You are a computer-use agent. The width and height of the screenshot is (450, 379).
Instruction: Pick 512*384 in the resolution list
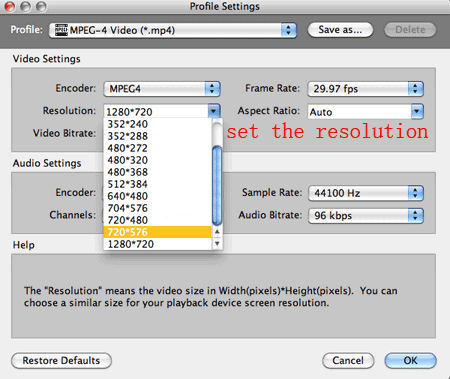pos(158,184)
